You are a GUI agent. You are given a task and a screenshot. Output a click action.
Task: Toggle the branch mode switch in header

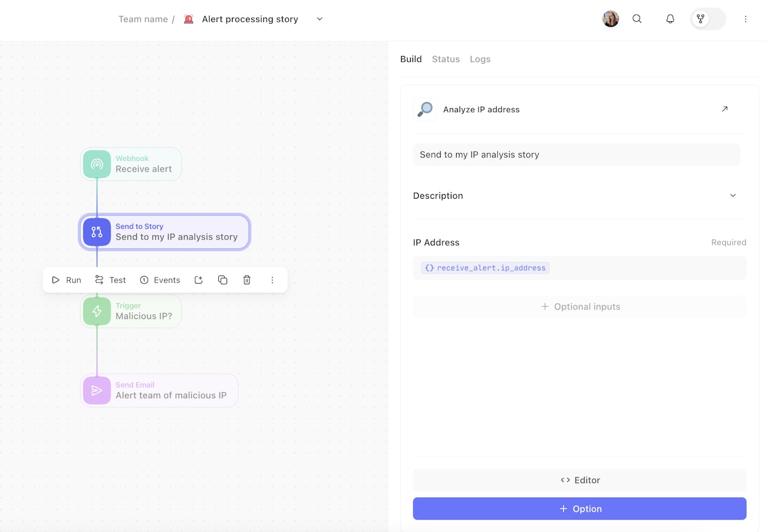708,19
